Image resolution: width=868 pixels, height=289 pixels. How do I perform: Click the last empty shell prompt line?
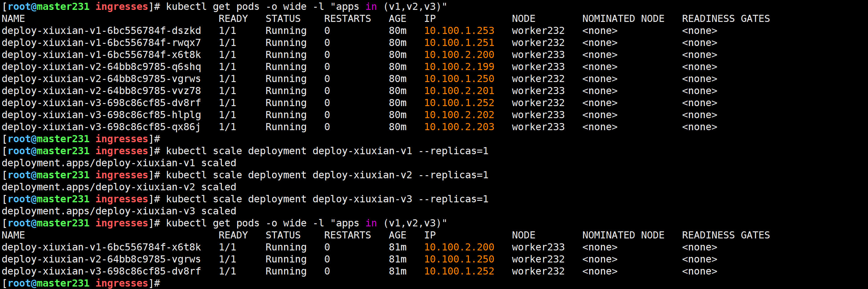(x=81, y=283)
